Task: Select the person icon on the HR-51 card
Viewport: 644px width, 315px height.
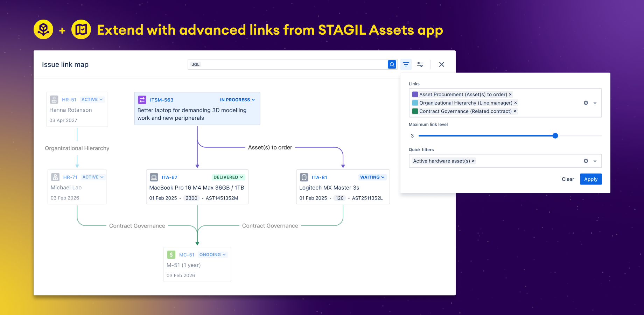Action: [54, 99]
